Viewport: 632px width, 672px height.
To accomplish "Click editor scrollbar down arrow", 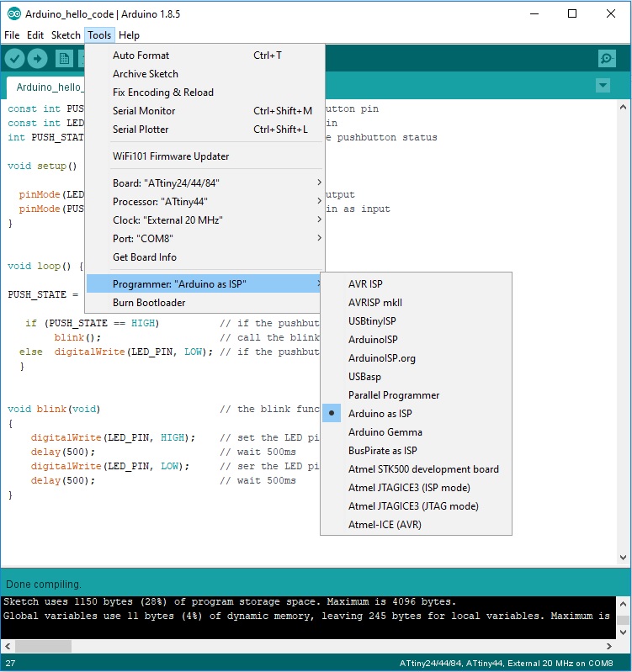I will [x=623, y=557].
